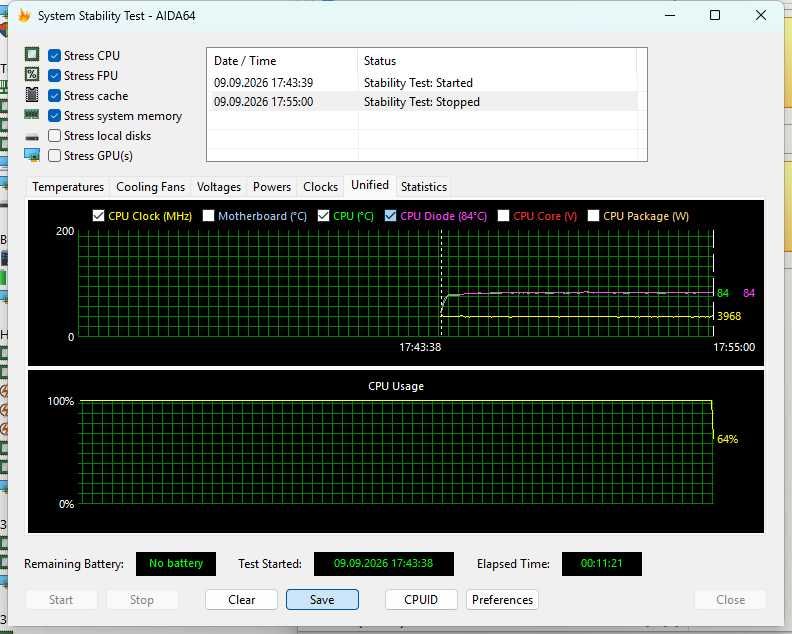Open the Clocks tab
Image resolution: width=792 pixels, height=634 pixels.
[320, 187]
